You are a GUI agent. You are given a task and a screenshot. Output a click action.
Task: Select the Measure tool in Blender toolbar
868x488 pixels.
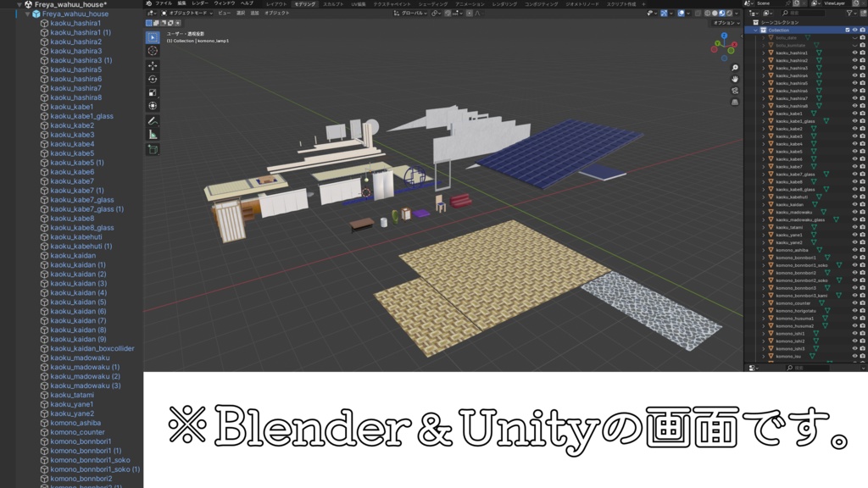tap(153, 135)
